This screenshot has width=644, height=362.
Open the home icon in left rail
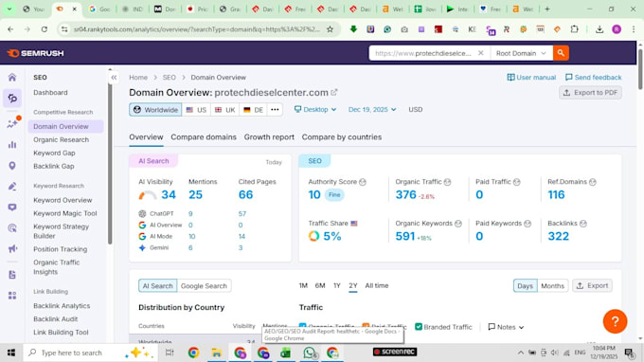click(x=12, y=78)
